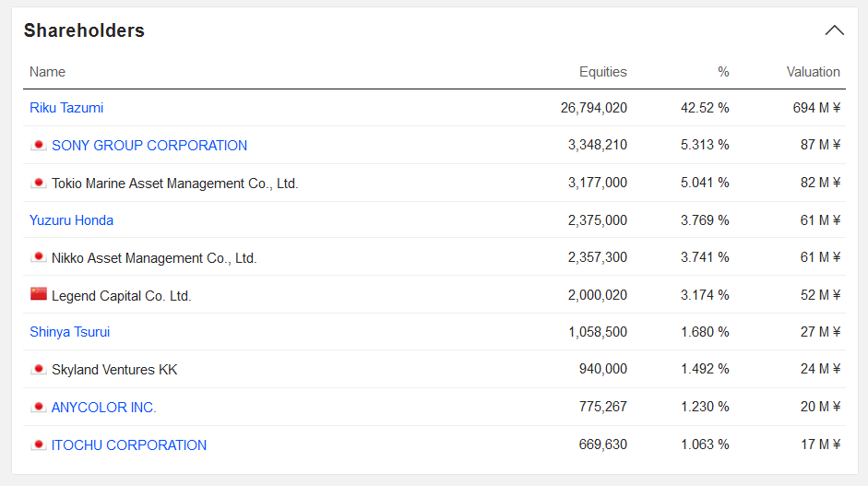Click the ANYCOLOR INC. link
This screenshot has width=868, height=486.
[x=104, y=408]
